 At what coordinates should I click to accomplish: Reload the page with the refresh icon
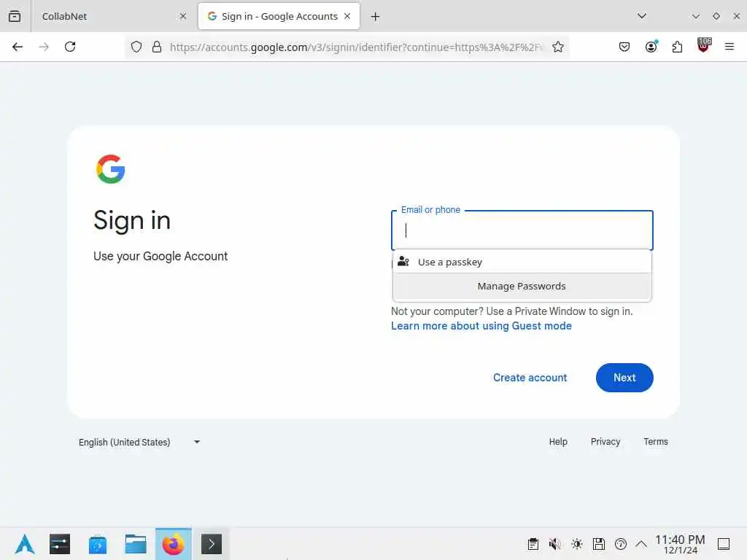pos(70,47)
